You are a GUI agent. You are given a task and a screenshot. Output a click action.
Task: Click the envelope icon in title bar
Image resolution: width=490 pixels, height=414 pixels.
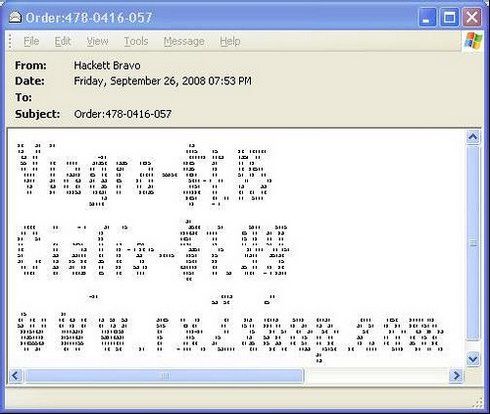[x=15, y=17]
